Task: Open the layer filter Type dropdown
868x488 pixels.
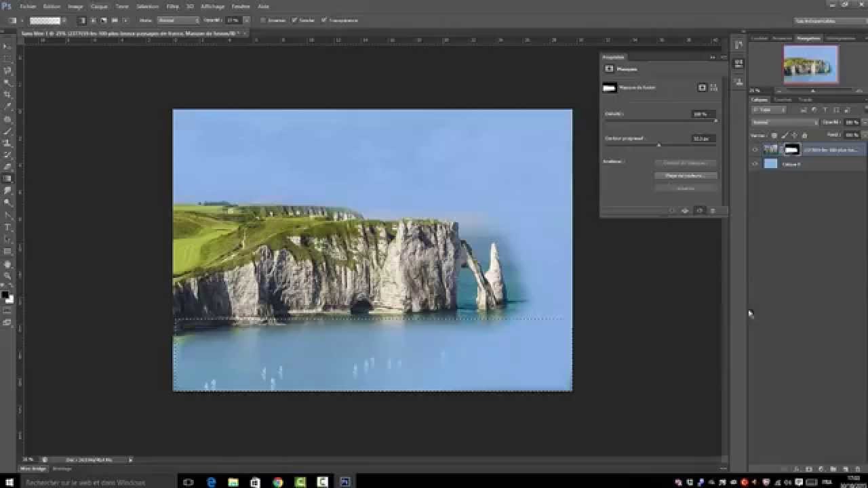Action: pyautogui.click(x=769, y=110)
